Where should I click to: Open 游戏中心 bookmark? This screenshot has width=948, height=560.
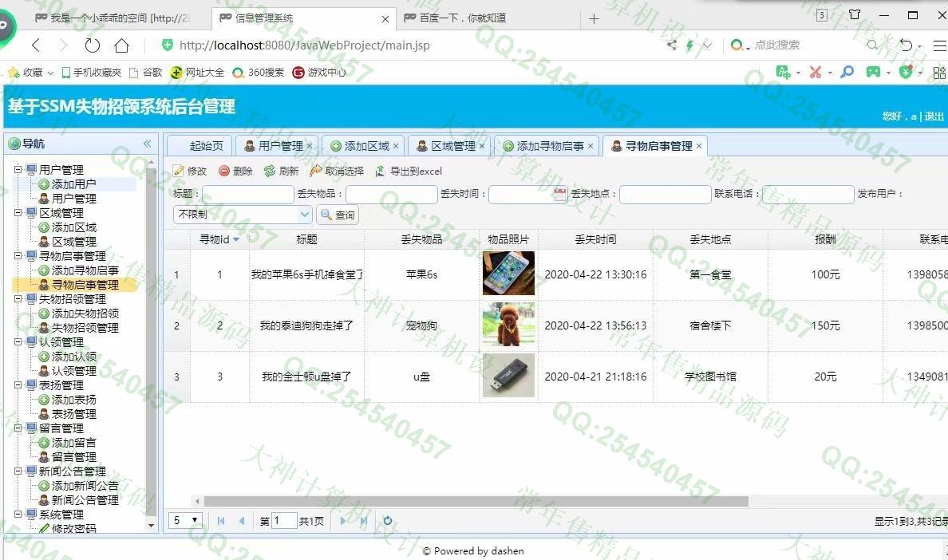coord(320,73)
